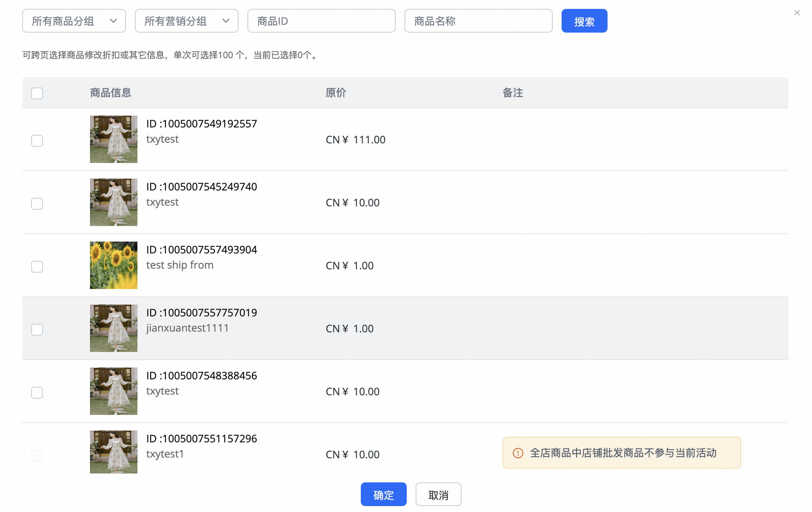Expand the 所有营销分组 dropdown

point(186,21)
